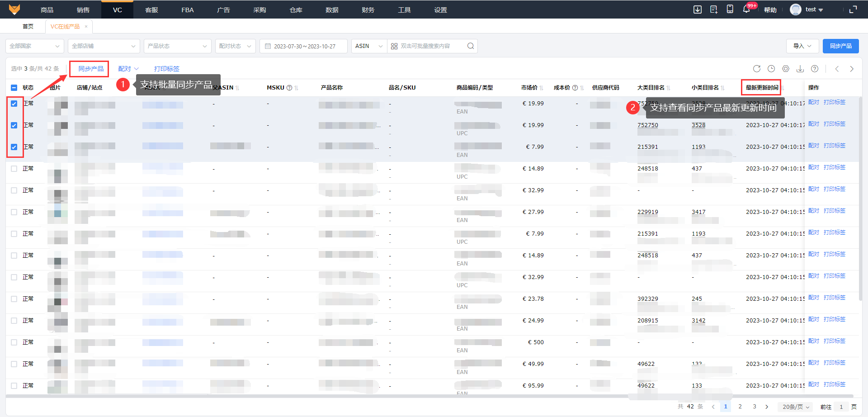
Task: Toggle the select-all checkbox in table header
Action: (14, 88)
